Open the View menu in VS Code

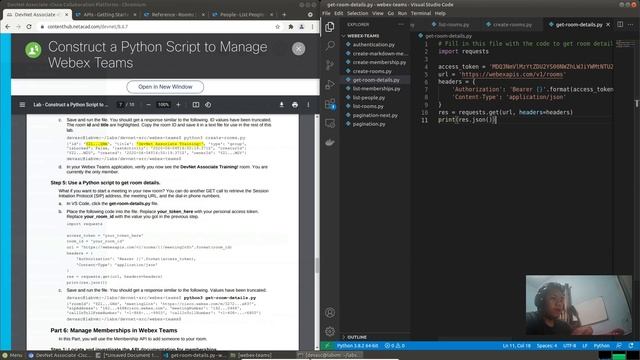[x=378, y=13]
